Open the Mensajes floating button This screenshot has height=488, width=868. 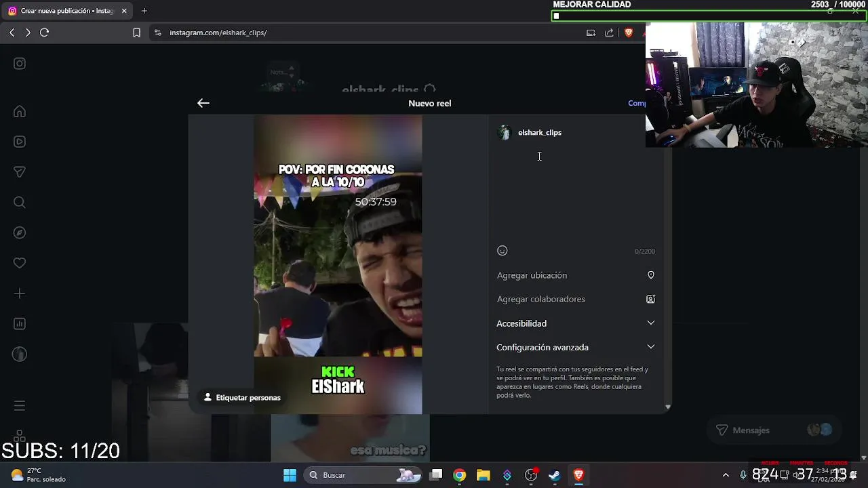point(775,430)
